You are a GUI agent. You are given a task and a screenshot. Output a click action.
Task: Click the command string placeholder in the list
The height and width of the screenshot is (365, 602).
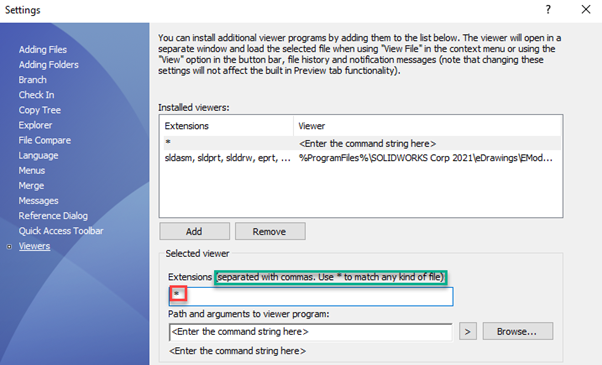367,144
